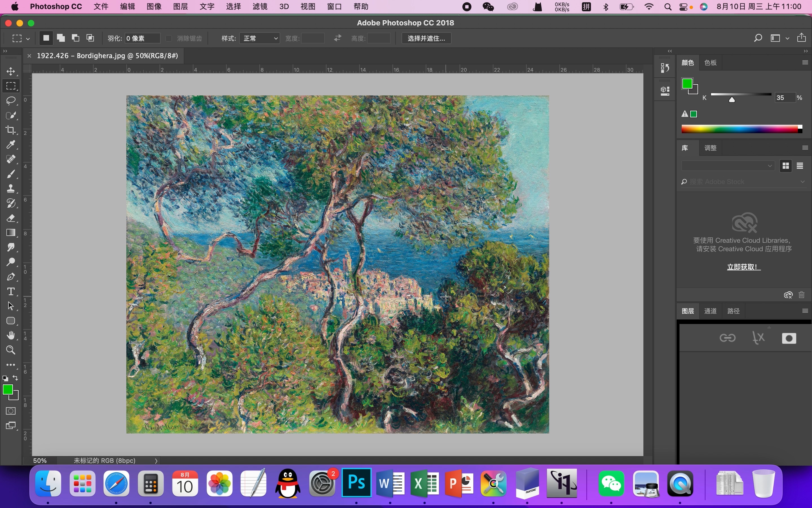Click the 立即获取 link

pos(743,267)
